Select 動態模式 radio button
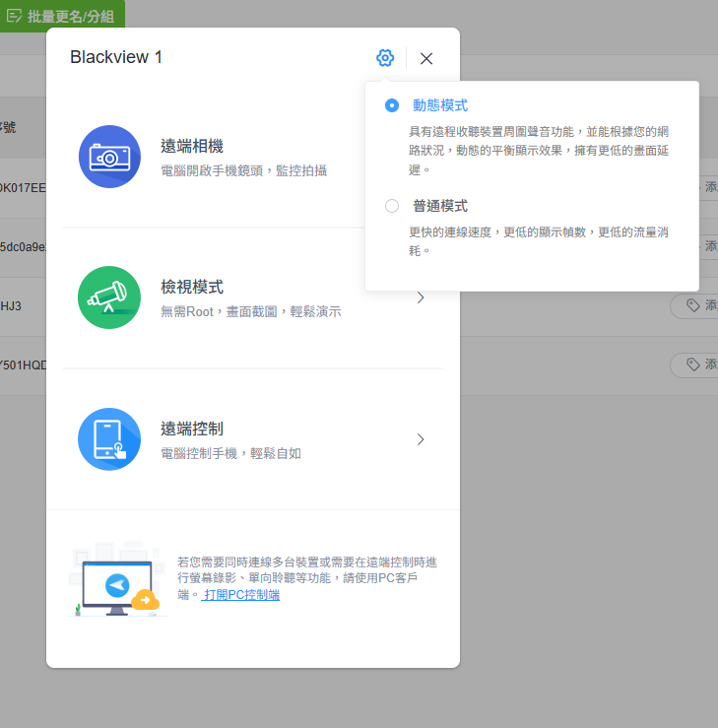The image size is (718, 728). pyautogui.click(x=392, y=105)
